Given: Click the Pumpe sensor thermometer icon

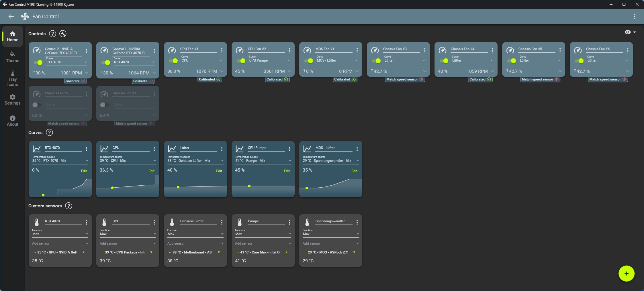Looking at the screenshot, I should click(x=240, y=222).
